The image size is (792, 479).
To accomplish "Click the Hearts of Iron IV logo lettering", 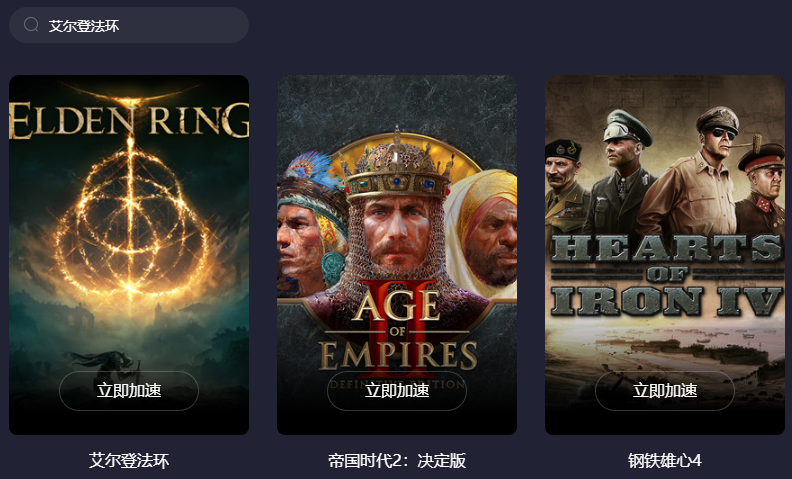I will [x=667, y=275].
